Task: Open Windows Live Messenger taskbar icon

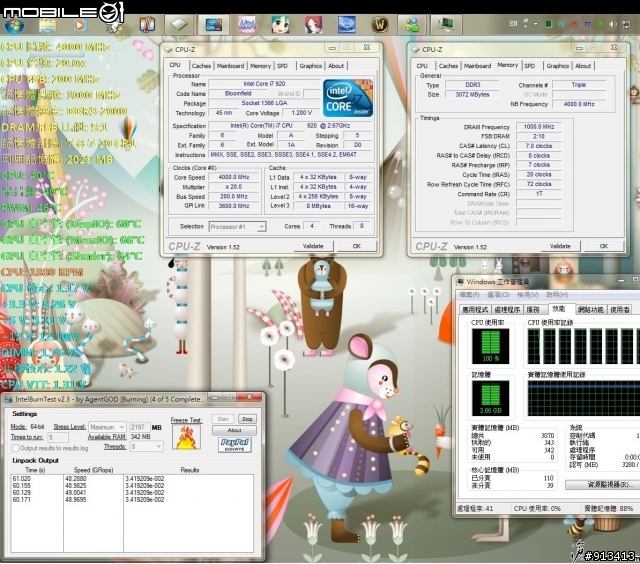Action: [412, 25]
